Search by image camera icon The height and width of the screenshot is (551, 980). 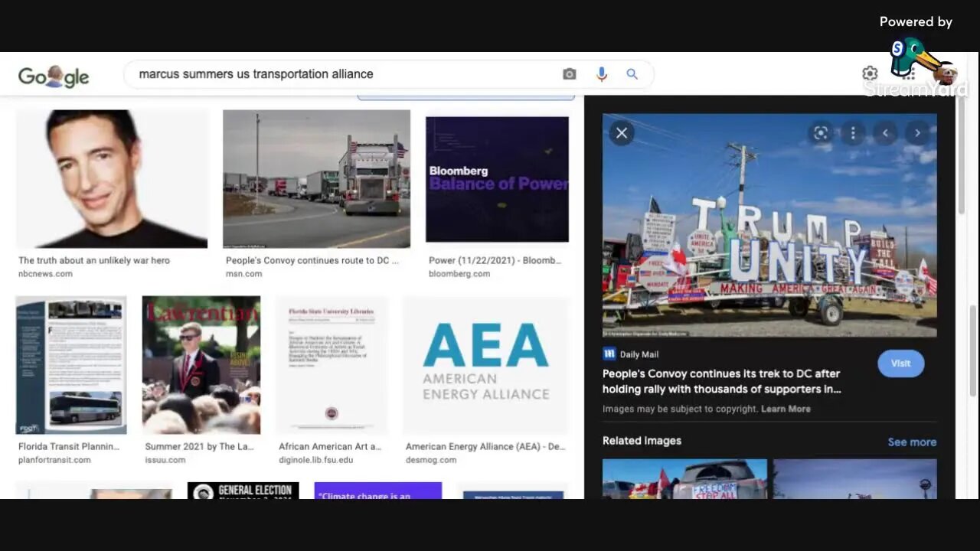tap(569, 74)
